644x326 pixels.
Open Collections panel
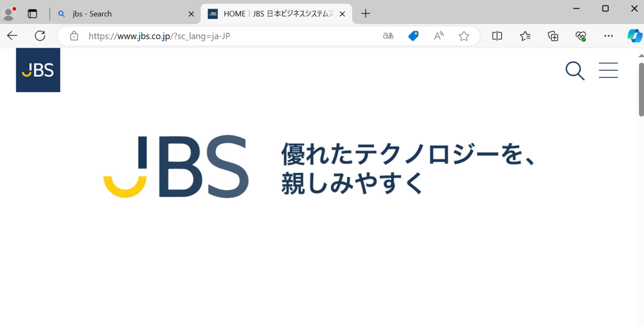tap(553, 36)
